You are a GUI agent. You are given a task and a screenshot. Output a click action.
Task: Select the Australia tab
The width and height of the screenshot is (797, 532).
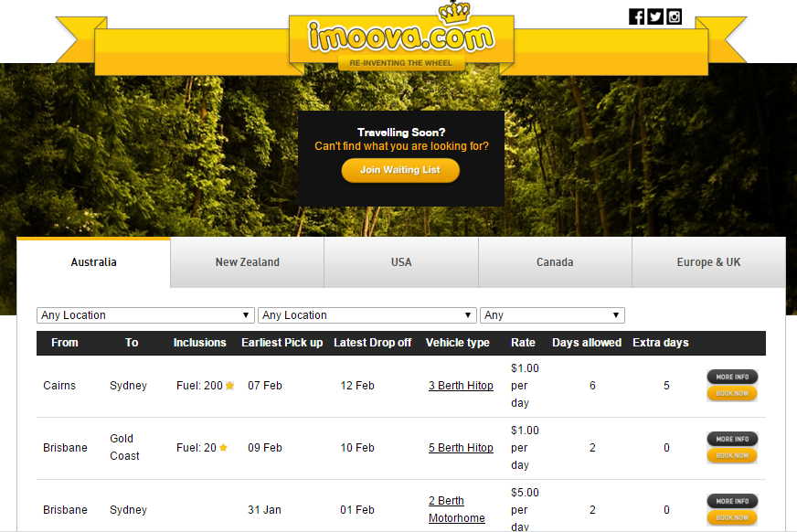(93, 262)
